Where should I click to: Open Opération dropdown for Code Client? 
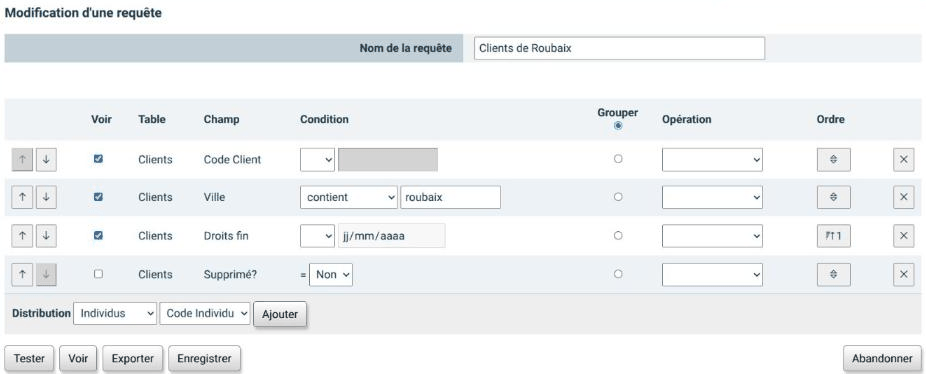tap(712, 160)
